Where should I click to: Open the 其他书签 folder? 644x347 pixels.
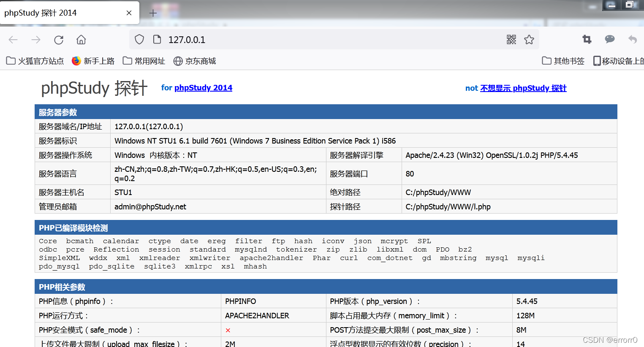[x=563, y=61]
